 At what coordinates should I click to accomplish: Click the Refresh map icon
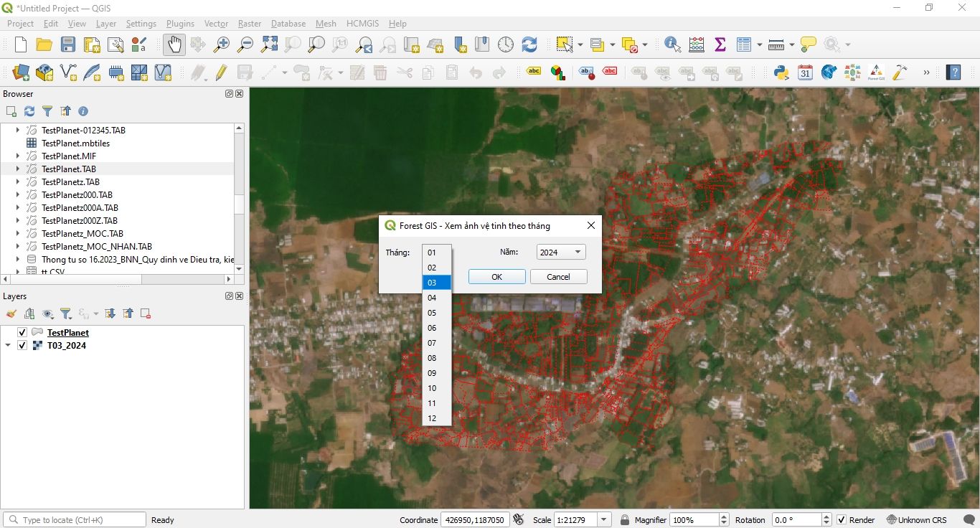[x=529, y=44]
